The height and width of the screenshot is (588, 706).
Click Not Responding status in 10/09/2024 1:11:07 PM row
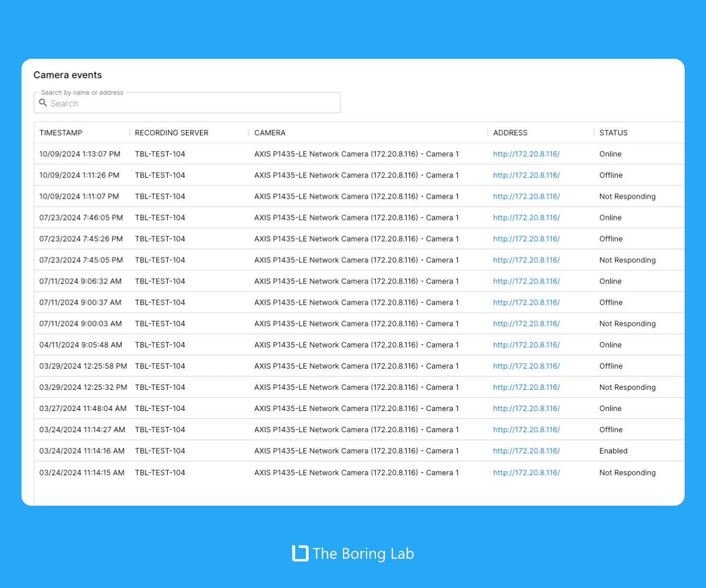coord(628,196)
